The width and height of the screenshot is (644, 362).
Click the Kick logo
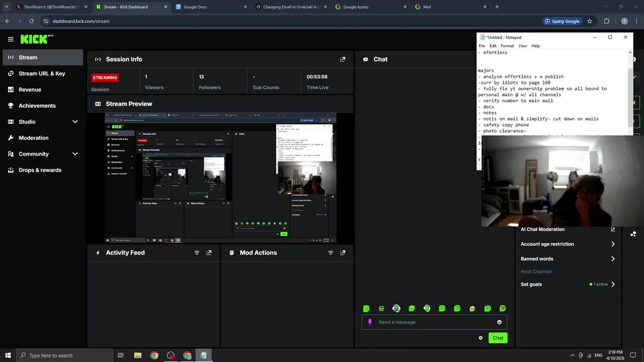(37, 39)
